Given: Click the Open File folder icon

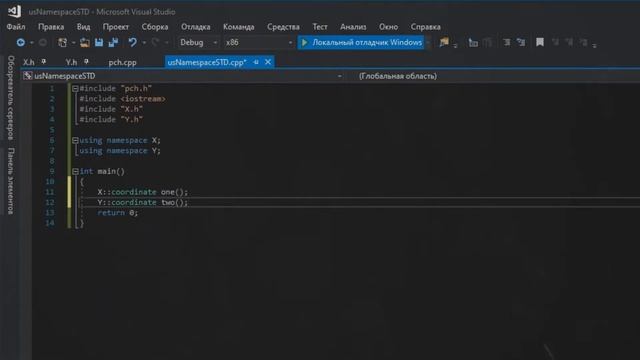Looking at the screenshot, I should 85,42.
